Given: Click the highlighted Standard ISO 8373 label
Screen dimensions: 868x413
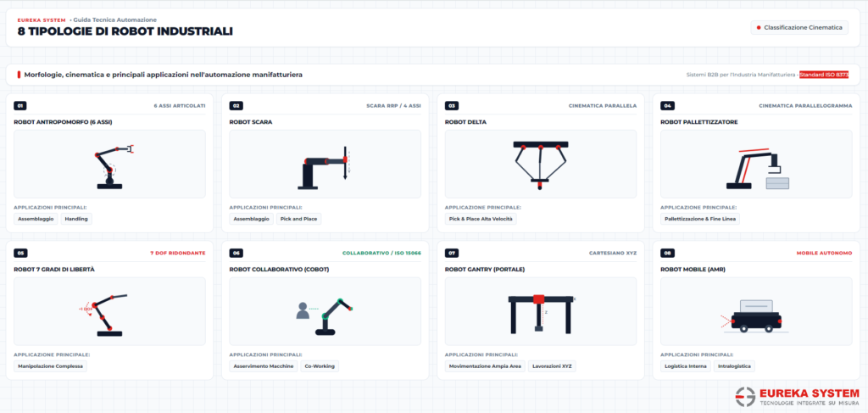Looking at the screenshot, I should coord(824,75).
